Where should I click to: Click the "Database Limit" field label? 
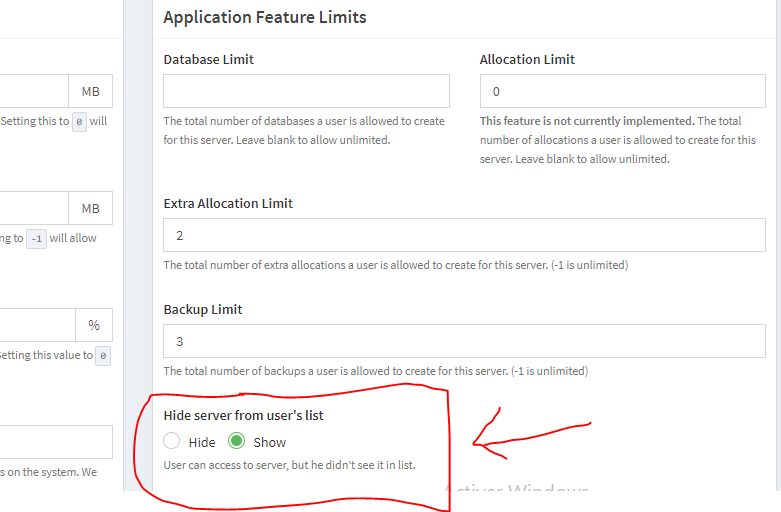209,59
